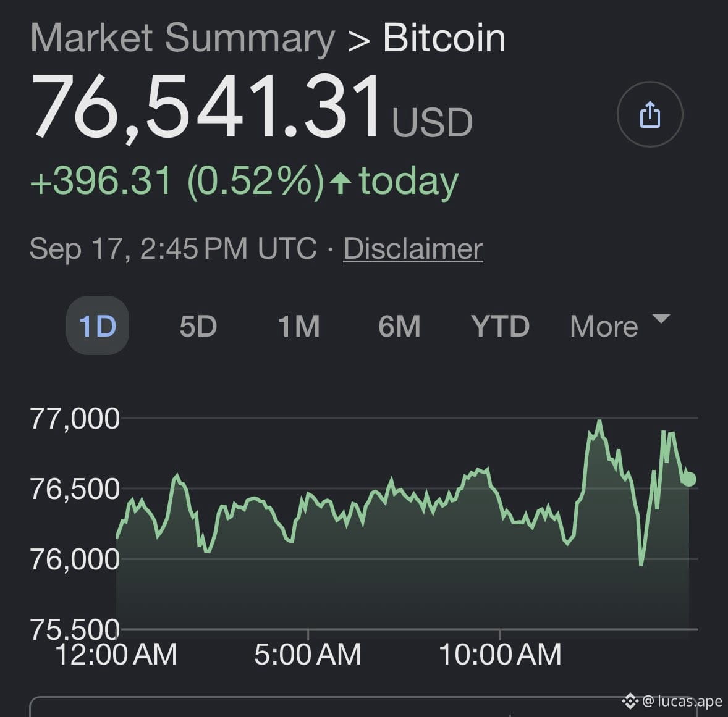The width and height of the screenshot is (728, 717).
Task: Click the 12:00 AM axis label
Action: tap(116, 655)
